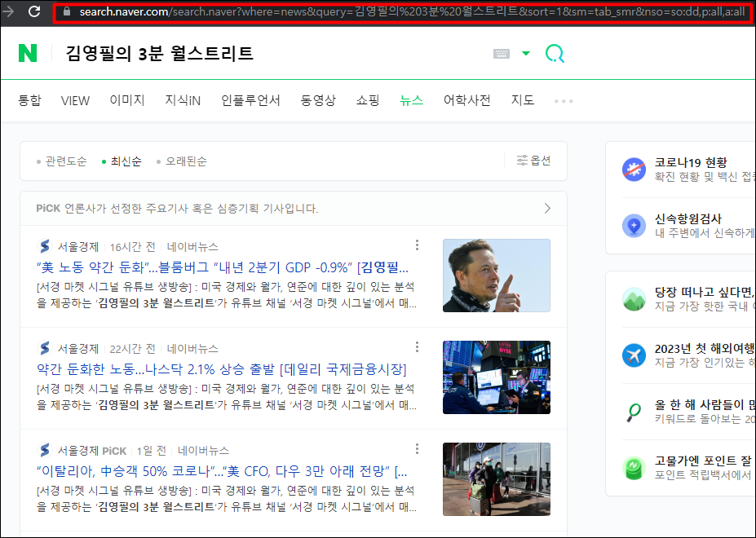756x538 pixels.
Task: Switch to the 지식iN tab
Action: [x=183, y=100]
